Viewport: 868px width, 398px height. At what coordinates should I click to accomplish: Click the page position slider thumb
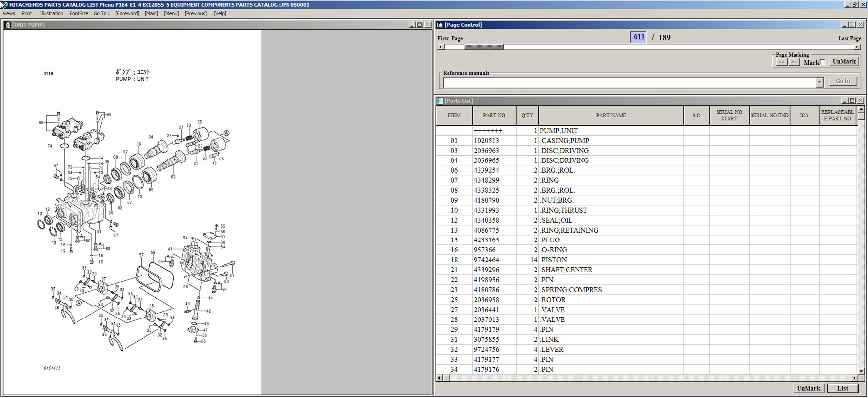coord(484,47)
